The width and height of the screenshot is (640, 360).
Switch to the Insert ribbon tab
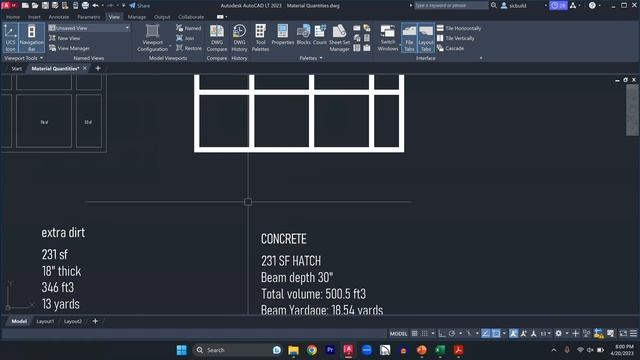click(x=34, y=17)
